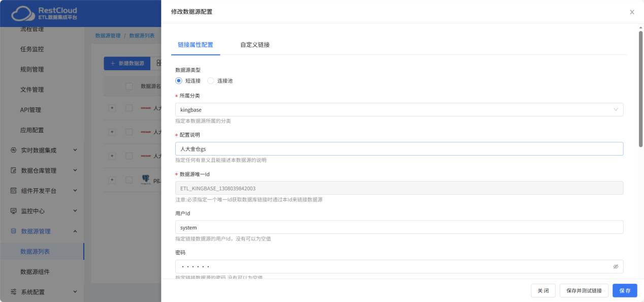Click the 数据仓库管理 sidebar icon

pos(14,170)
